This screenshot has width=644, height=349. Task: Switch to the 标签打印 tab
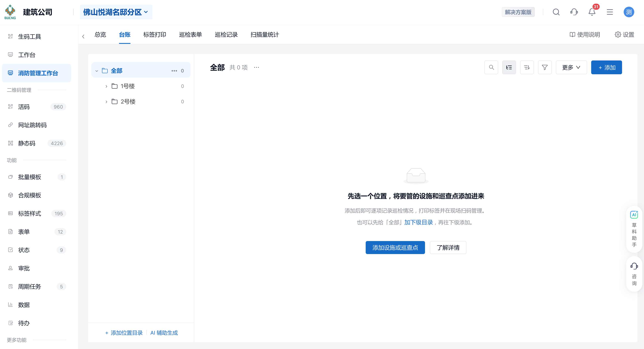coord(155,35)
